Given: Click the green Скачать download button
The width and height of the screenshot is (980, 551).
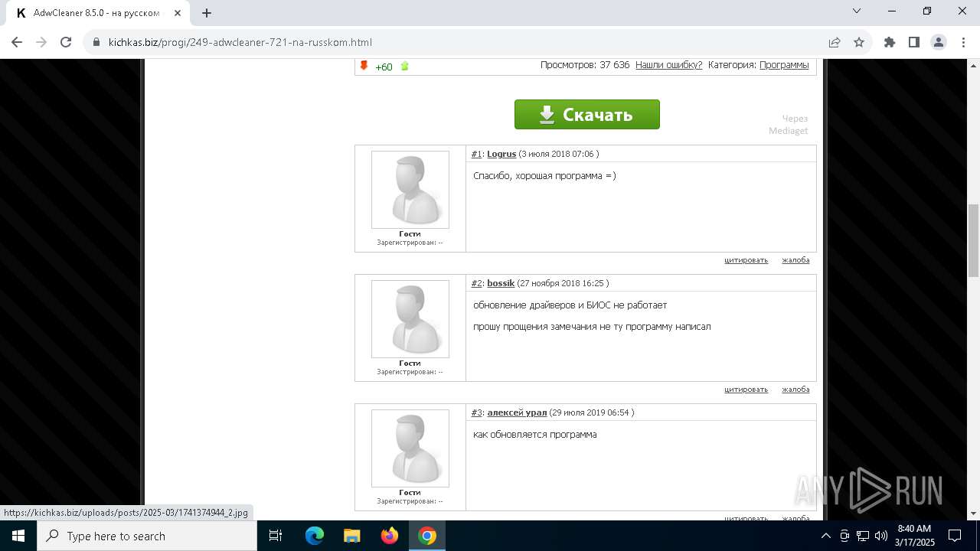Looking at the screenshot, I should click(587, 114).
